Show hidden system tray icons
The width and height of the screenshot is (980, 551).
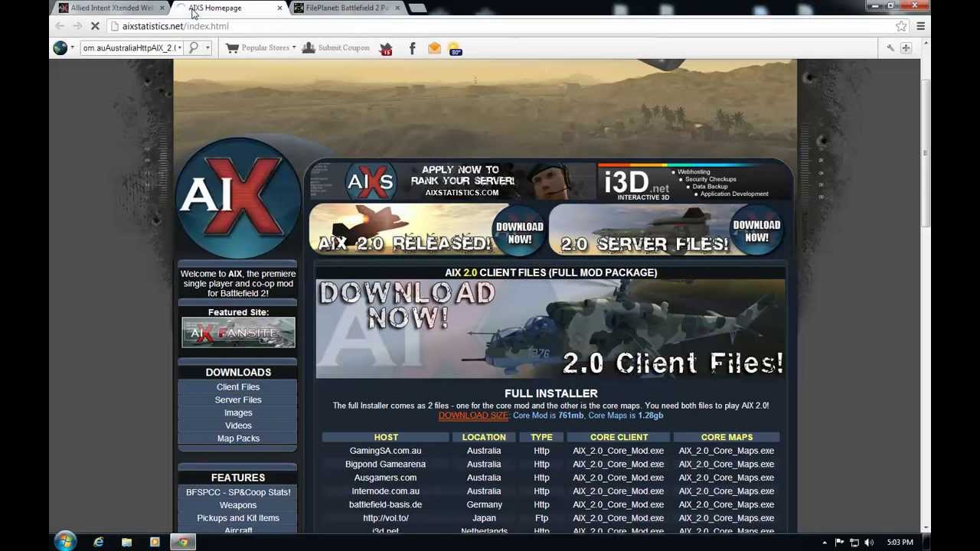tap(825, 543)
